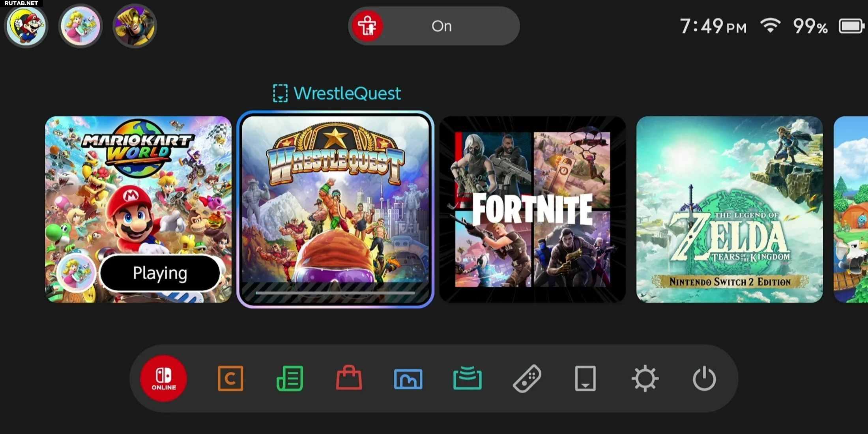Image resolution: width=868 pixels, height=434 pixels.
Task: Click the virtual game card icon beside WrestleQuest
Action: click(280, 94)
